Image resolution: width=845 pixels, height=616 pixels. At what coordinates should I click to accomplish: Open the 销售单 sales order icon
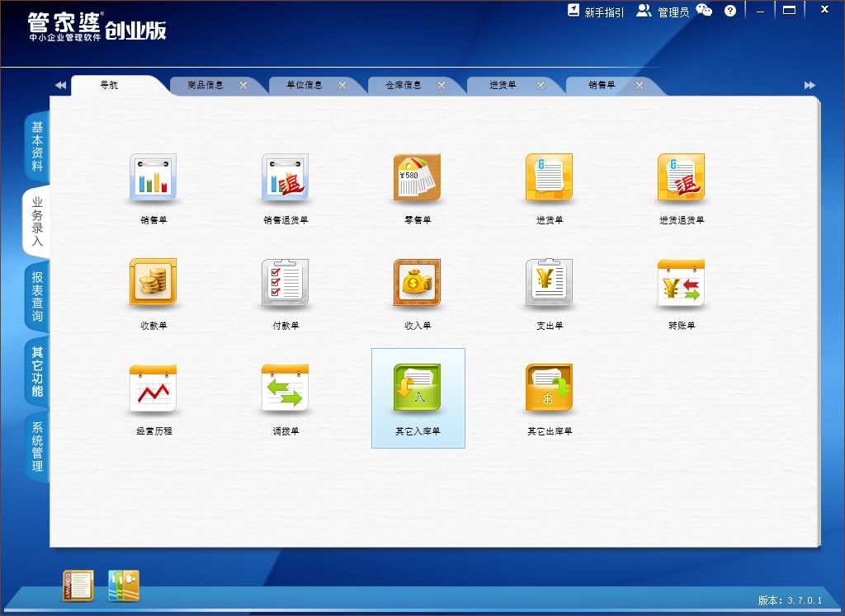[153, 178]
